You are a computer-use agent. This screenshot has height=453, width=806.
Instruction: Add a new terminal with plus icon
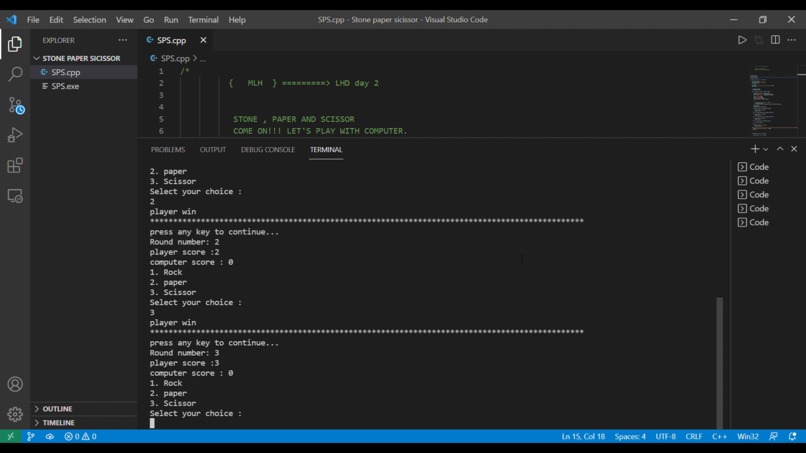click(755, 149)
